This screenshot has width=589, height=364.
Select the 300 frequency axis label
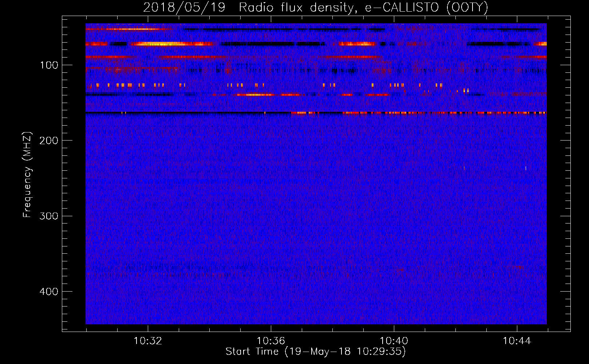(x=49, y=216)
